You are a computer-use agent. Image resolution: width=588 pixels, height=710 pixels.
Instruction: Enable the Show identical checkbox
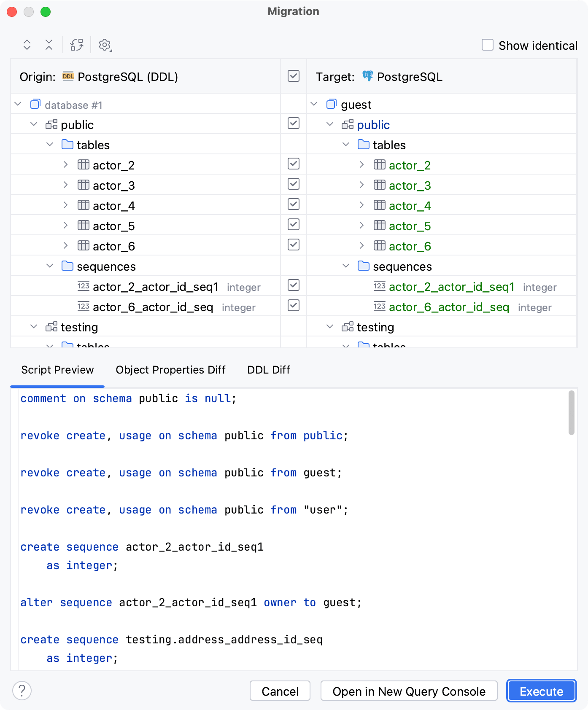pyautogui.click(x=488, y=45)
